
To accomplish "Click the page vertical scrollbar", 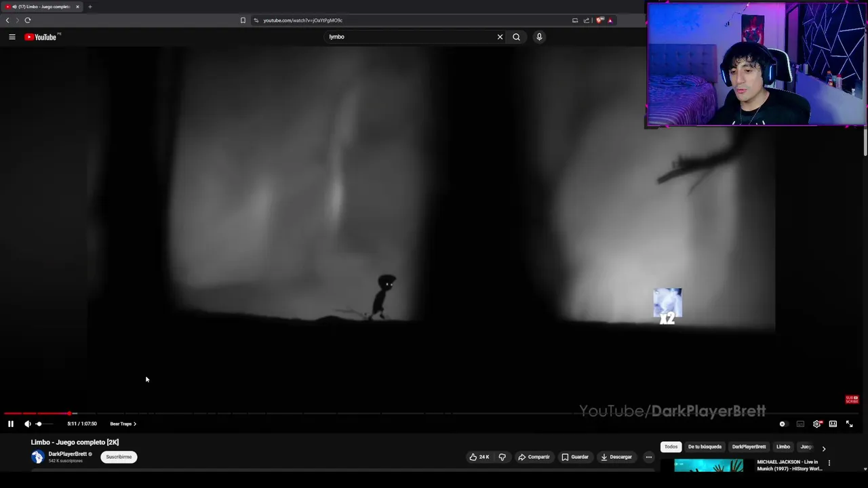I will point(865,142).
